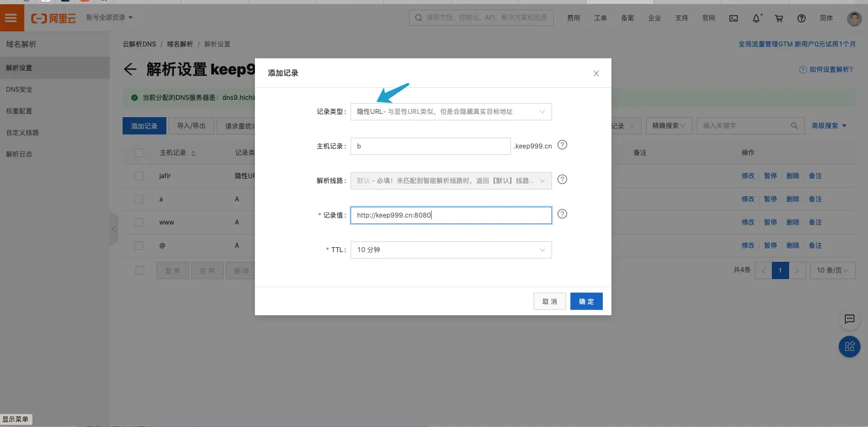The width and height of the screenshot is (868, 427).
Task: Select the checkbox for the @ record
Action: click(139, 246)
